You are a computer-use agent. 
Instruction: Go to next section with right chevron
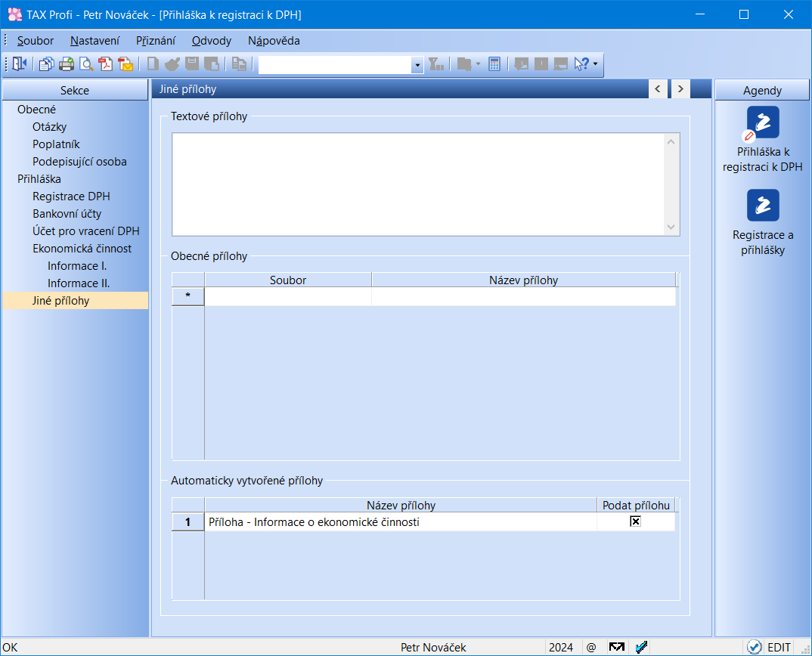coord(680,89)
